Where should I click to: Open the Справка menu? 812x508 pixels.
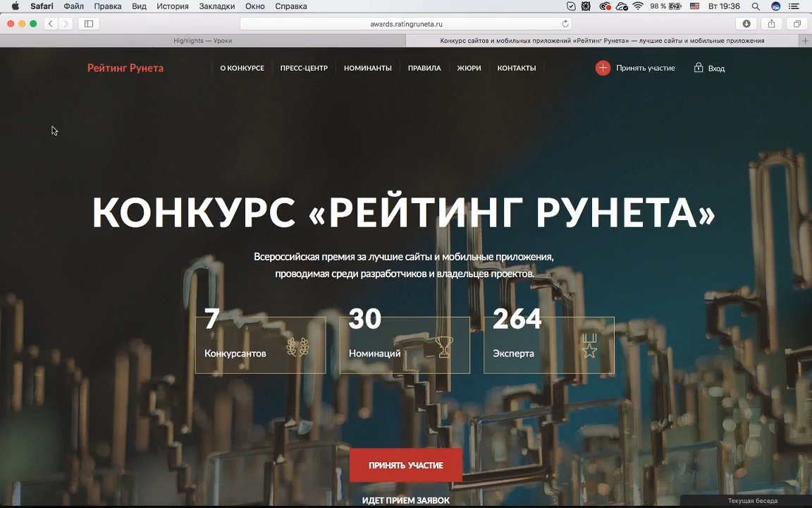point(291,6)
